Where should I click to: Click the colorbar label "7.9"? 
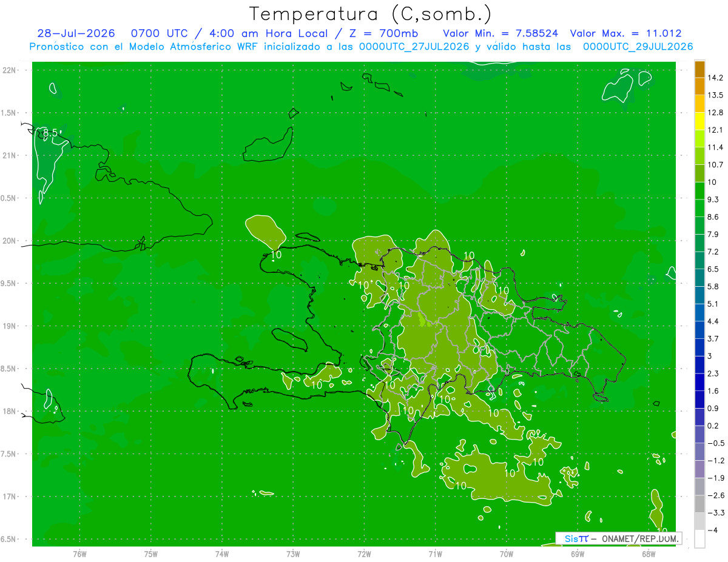click(713, 234)
